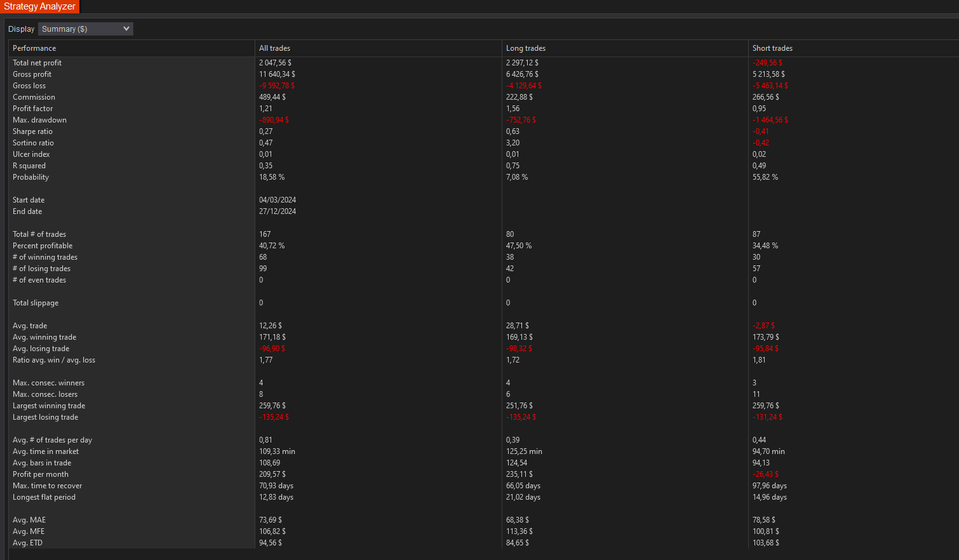Select the Commission row label
This screenshot has width=959, height=560.
34,97
